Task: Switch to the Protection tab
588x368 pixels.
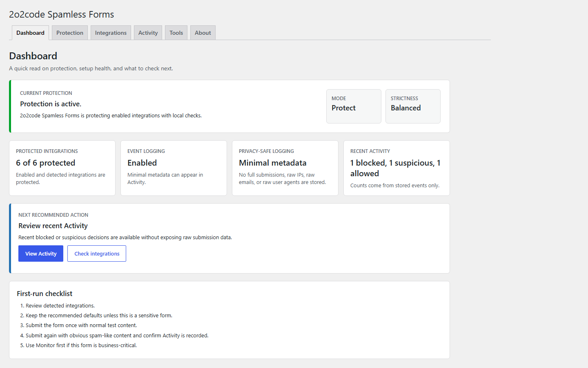Action: point(70,33)
